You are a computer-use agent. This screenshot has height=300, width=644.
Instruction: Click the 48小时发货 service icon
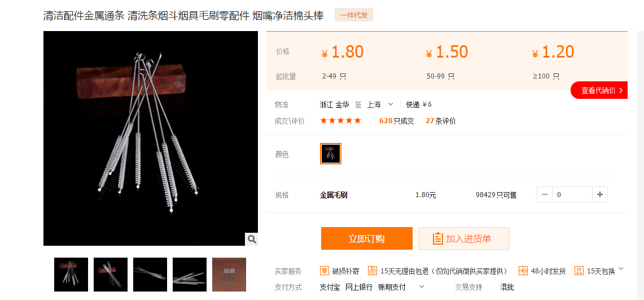pyautogui.click(x=523, y=271)
